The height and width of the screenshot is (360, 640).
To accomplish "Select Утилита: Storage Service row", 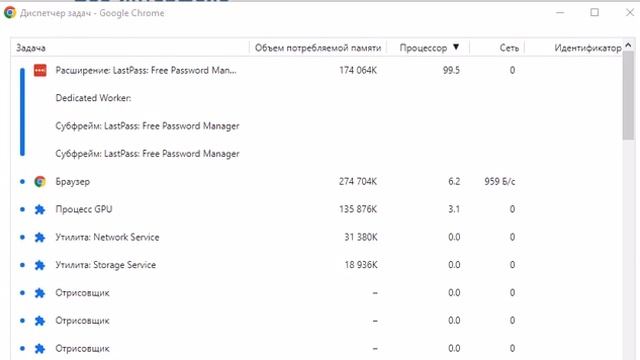I will [317, 265].
